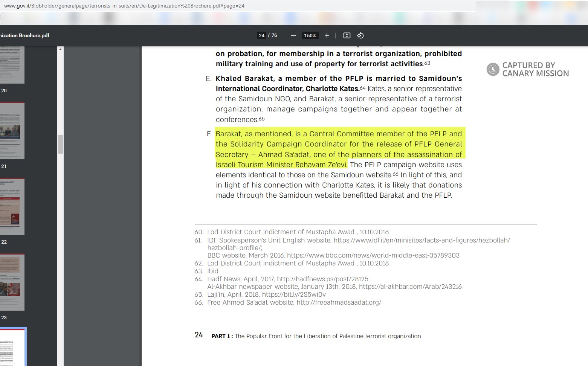The image size is (588, 366).
Task: Open page 22 thumbnail
Action: tap(12, 206)
